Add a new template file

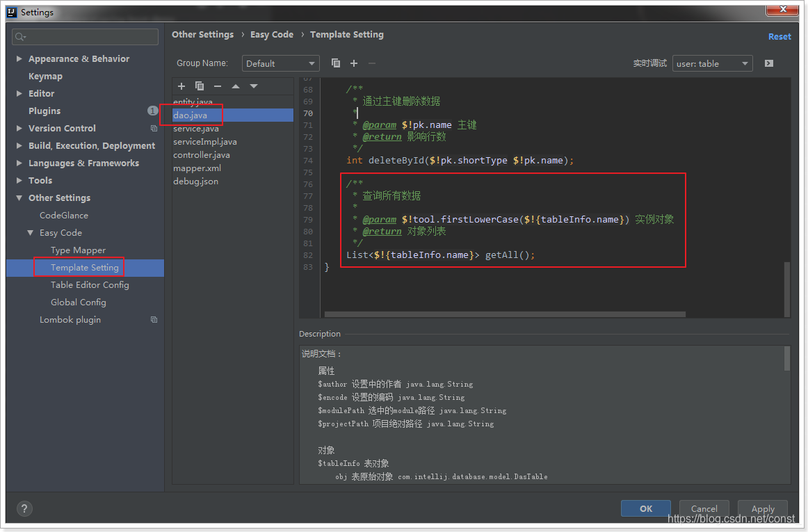click(181, 86)
